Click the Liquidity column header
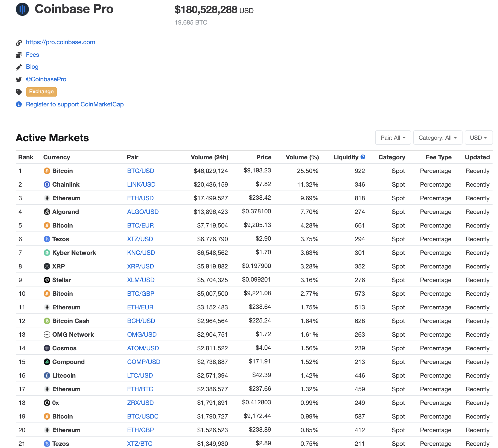Image resolution: width=498 pixels, height=448 pixels. [346, 157]
